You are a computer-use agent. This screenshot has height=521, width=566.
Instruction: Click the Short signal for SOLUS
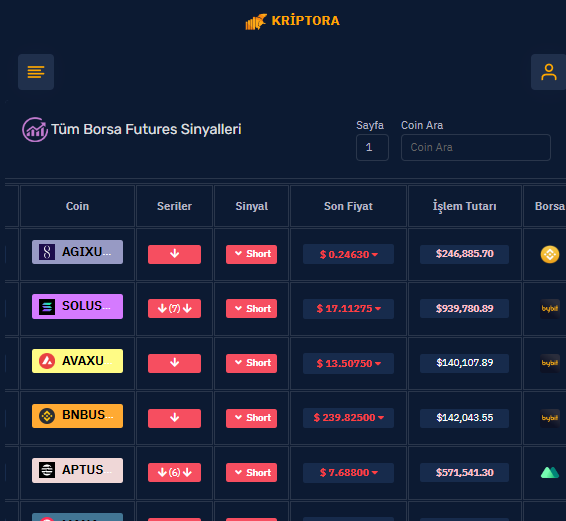click(251, 308)
